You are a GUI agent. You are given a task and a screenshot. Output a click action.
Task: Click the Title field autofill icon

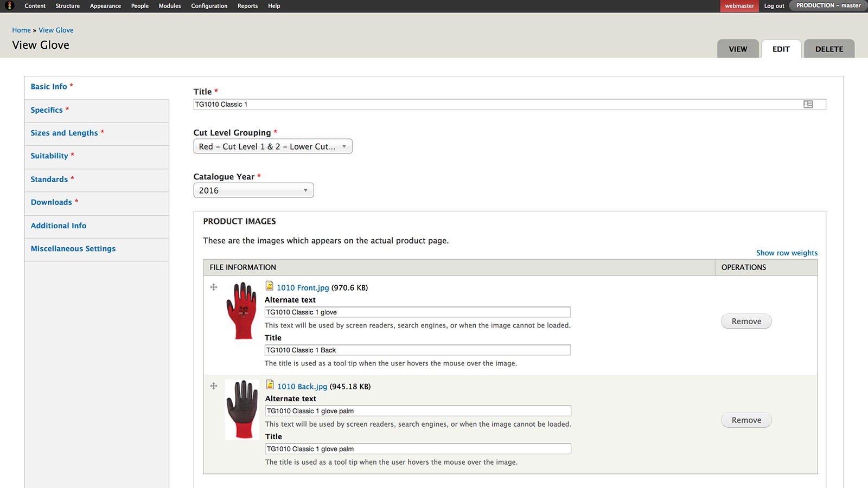tap(808, 104)
